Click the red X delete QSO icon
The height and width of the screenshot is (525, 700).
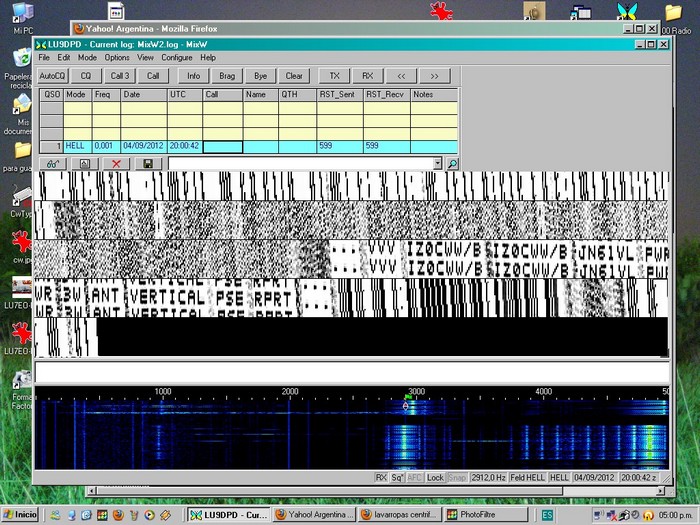coord(117,163)
